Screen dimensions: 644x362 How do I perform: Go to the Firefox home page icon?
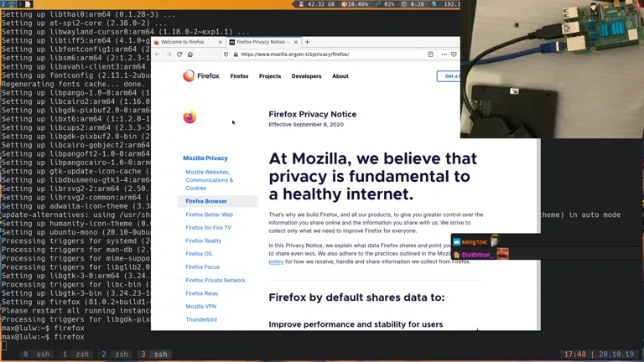coord(190,54)
